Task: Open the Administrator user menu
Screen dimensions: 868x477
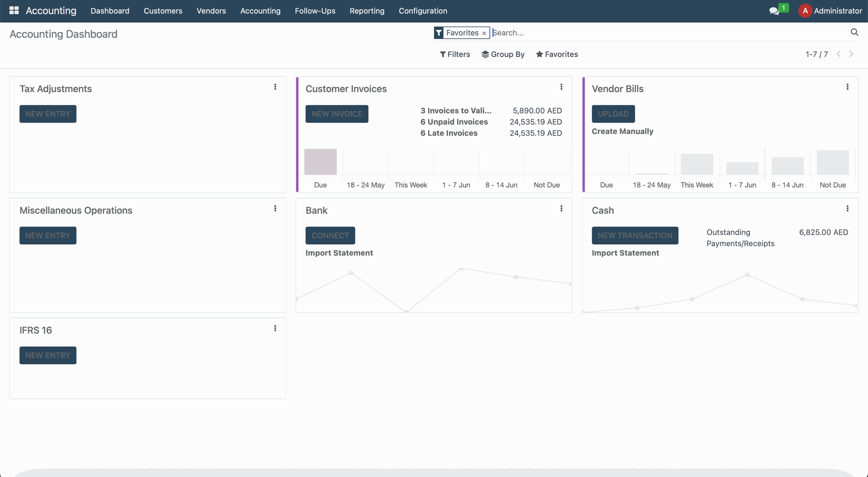Action: pos(831,11)
